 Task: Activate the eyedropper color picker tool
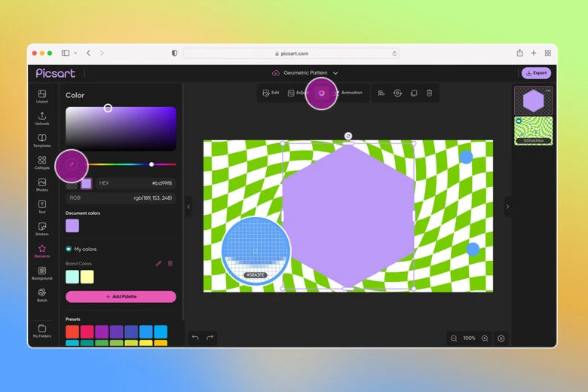(72, 164)
